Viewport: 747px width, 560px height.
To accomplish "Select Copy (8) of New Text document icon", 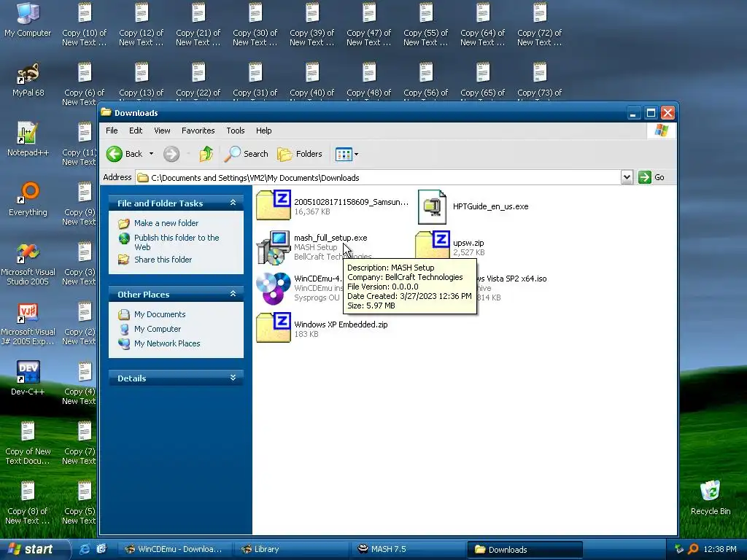I will click(28, 491).
